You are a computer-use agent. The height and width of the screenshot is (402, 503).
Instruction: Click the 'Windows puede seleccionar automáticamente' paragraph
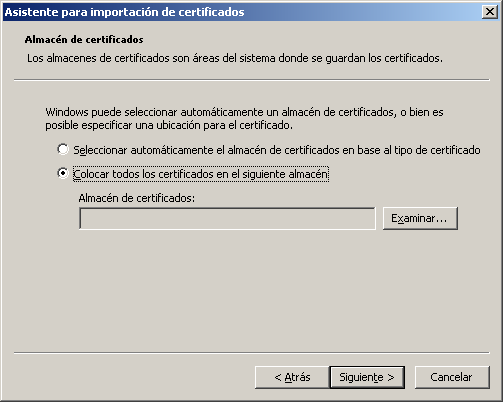244,112
